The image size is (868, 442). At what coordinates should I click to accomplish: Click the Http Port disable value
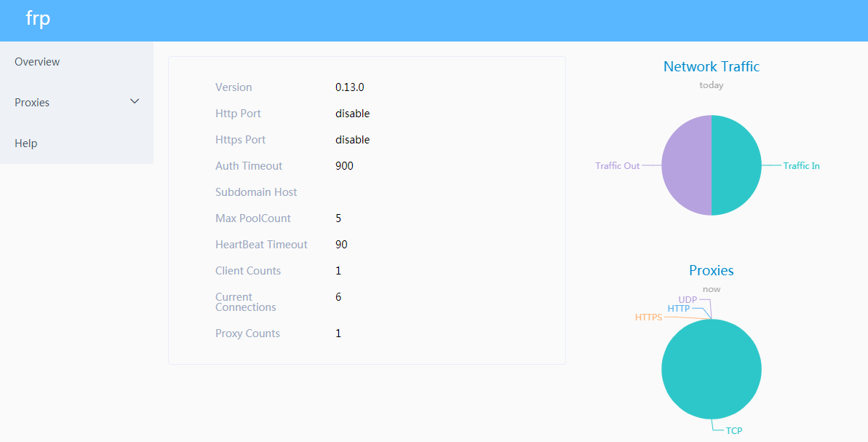[x=353, y=114]
